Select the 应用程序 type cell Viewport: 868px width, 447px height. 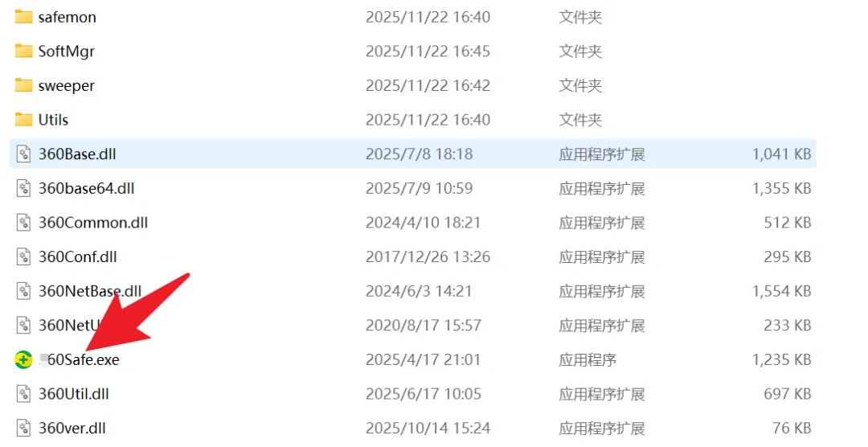[588, 360]
